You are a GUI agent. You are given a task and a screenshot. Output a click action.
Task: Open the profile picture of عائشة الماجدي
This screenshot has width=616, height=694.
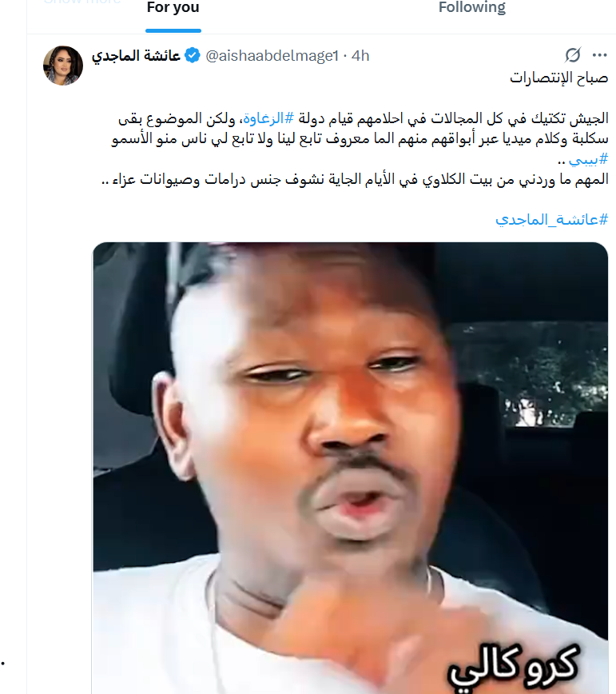pyautogui.click(x=63, y=66)
